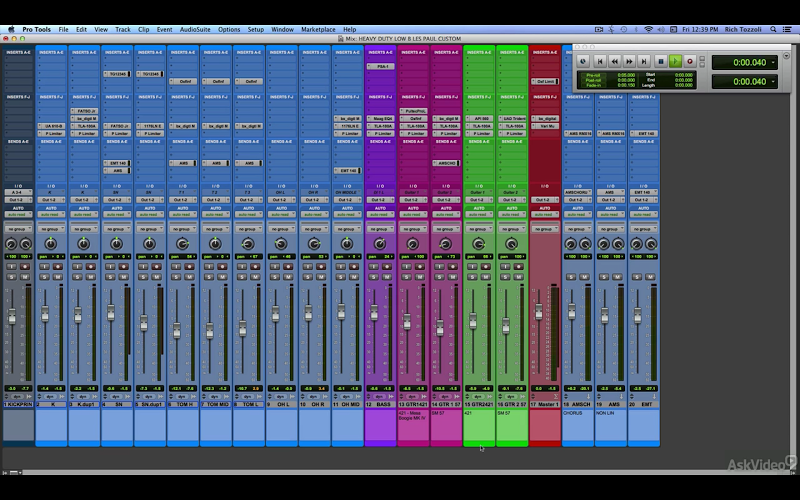The width and height of the screenshot is (800, 500).
Task: Click the Online button in Transport window
Action: coord(583,61)
